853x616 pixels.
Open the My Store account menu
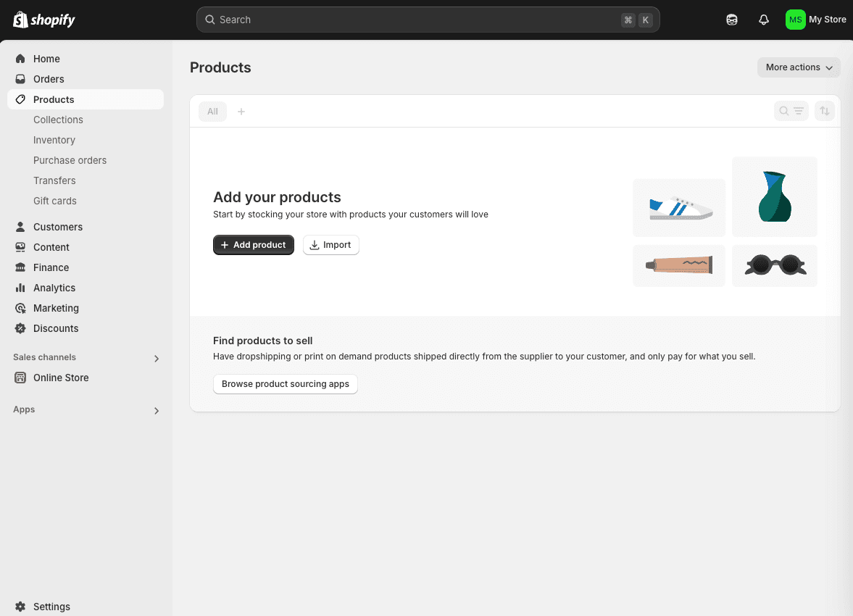point(815,20)
